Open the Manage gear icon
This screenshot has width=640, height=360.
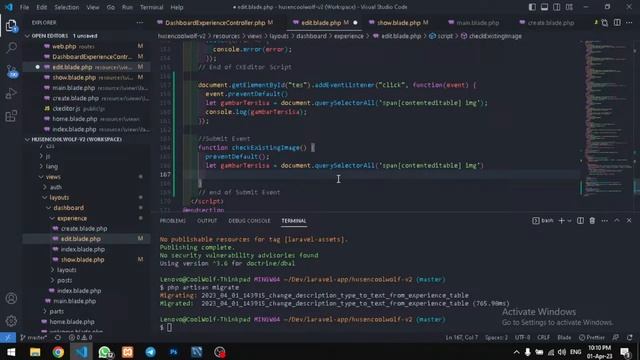point(11,321)
